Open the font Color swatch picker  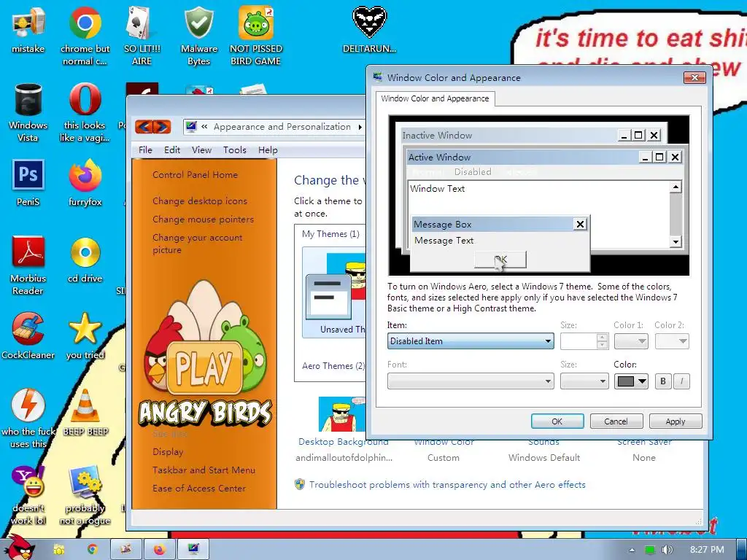point(631,381)
